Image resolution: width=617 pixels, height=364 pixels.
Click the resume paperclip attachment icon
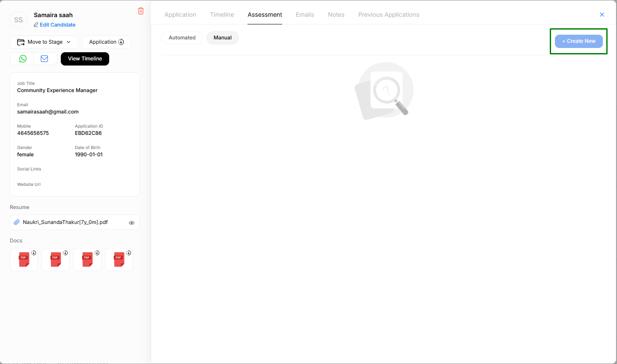click(17, 222)
